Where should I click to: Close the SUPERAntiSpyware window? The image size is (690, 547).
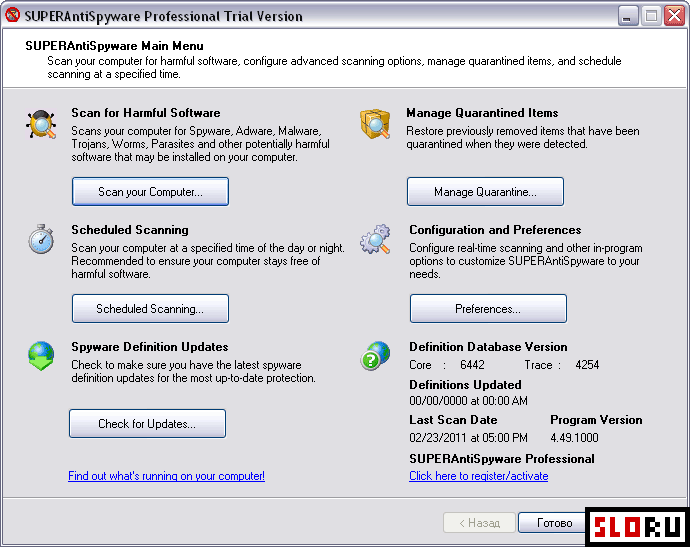tap(674, 16)
